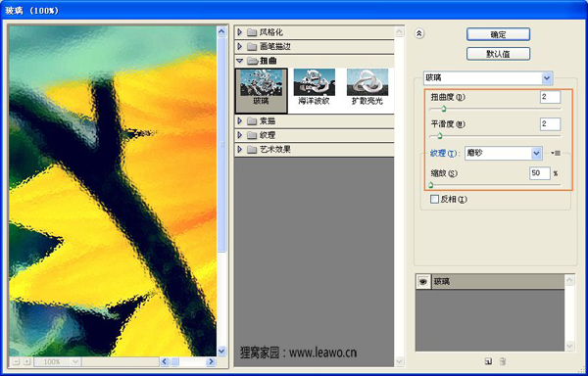Open the 100% zoom level dropdown
The width and height of the screenshot is (588, 376).
click(75, 361)
